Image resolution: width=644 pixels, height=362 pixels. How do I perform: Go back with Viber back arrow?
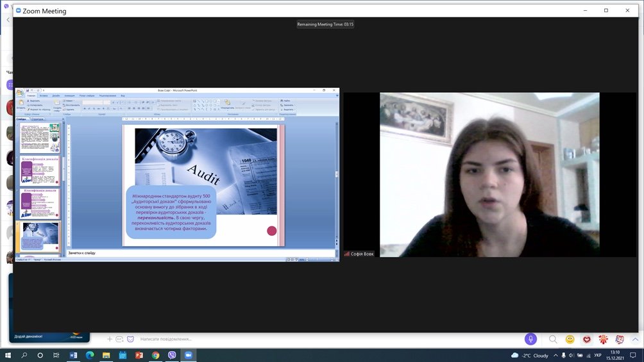coord(8,20)
